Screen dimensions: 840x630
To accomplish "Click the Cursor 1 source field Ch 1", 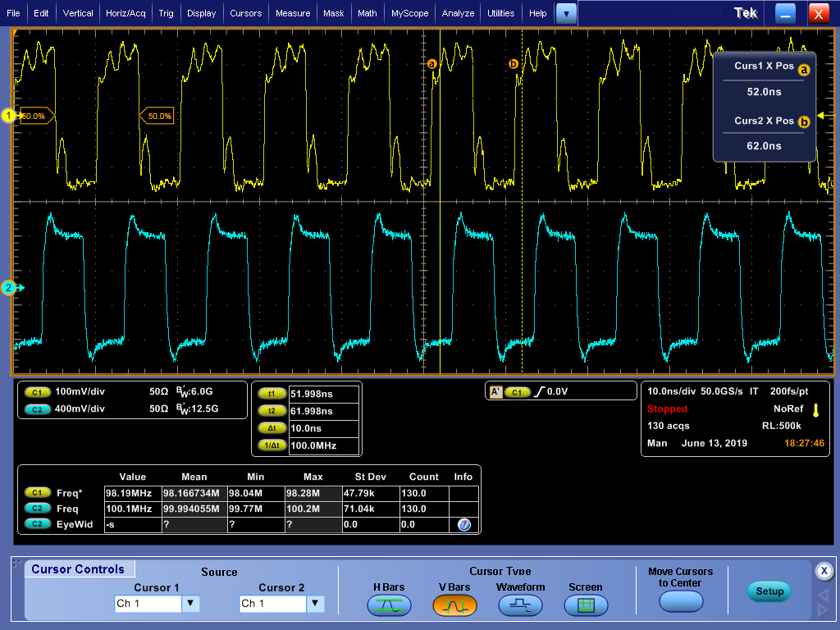I will [148, 603].
